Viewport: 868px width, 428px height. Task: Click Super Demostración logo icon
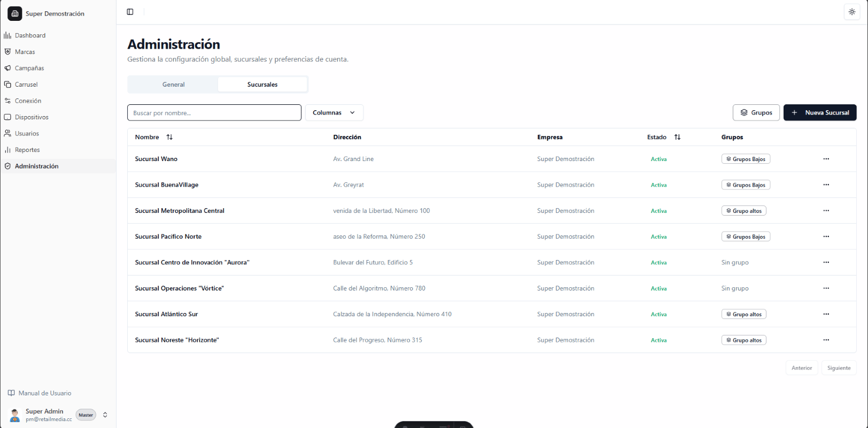pos(15,13)
